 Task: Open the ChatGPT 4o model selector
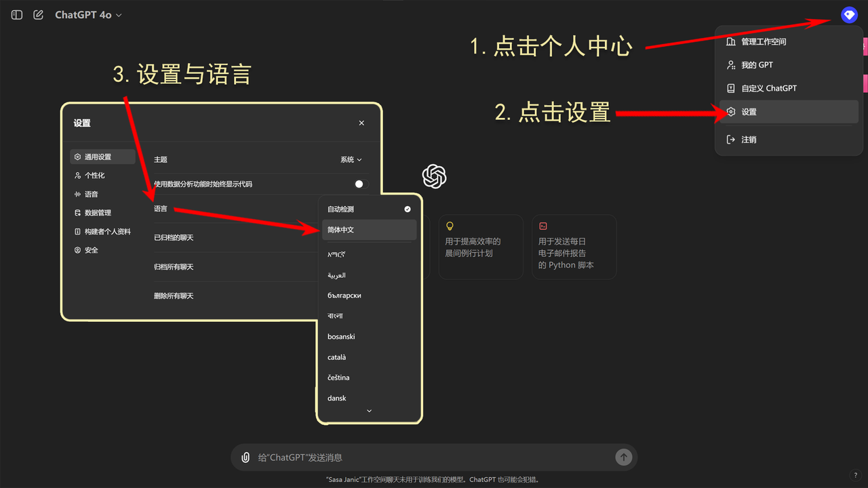(x=88, y=14)
